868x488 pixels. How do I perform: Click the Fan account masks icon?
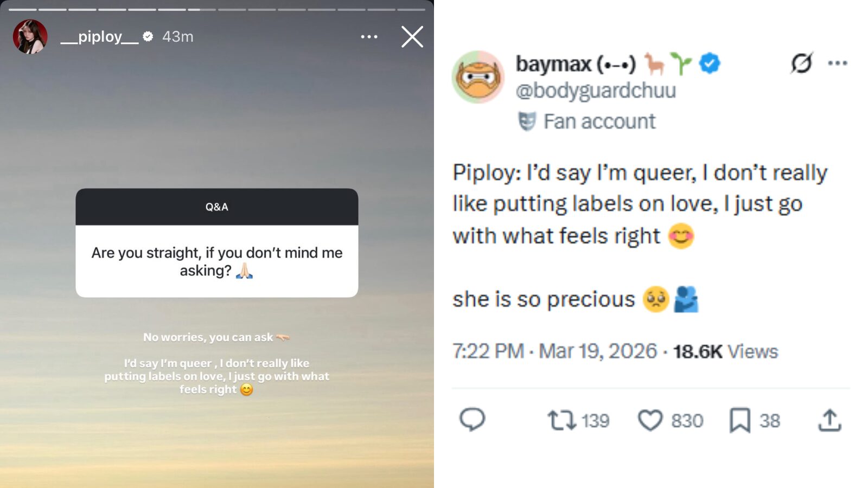(x=524, y=121)
